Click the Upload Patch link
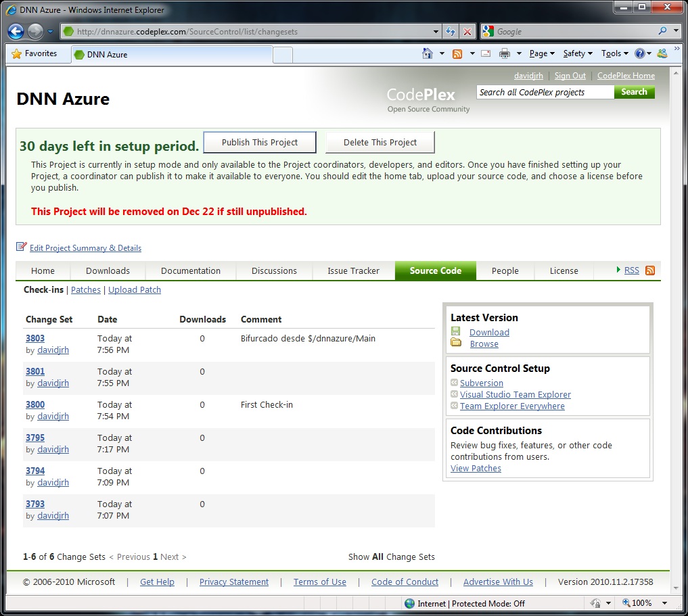Viewport: 688px width, 616px height. (x=134, y=289)
